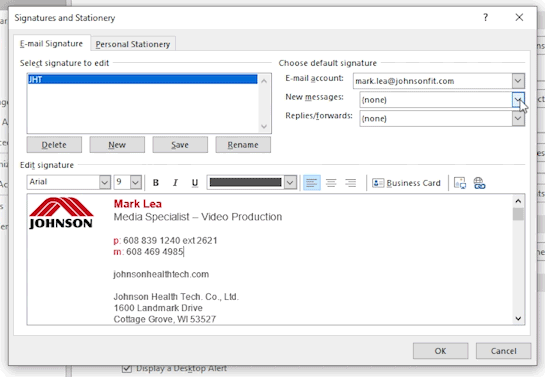Align signature text left
The width and height of the screenshot is (545, 377).
tap(312, 183)
